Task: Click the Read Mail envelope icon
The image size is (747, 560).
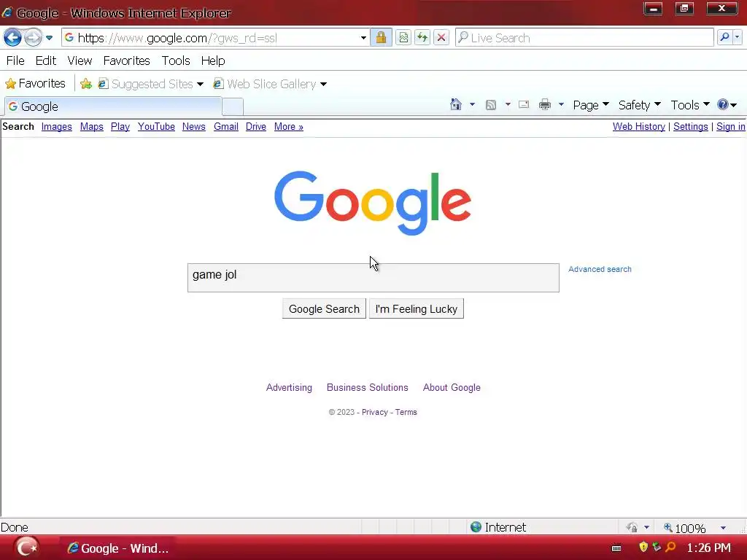Action: 524,104
